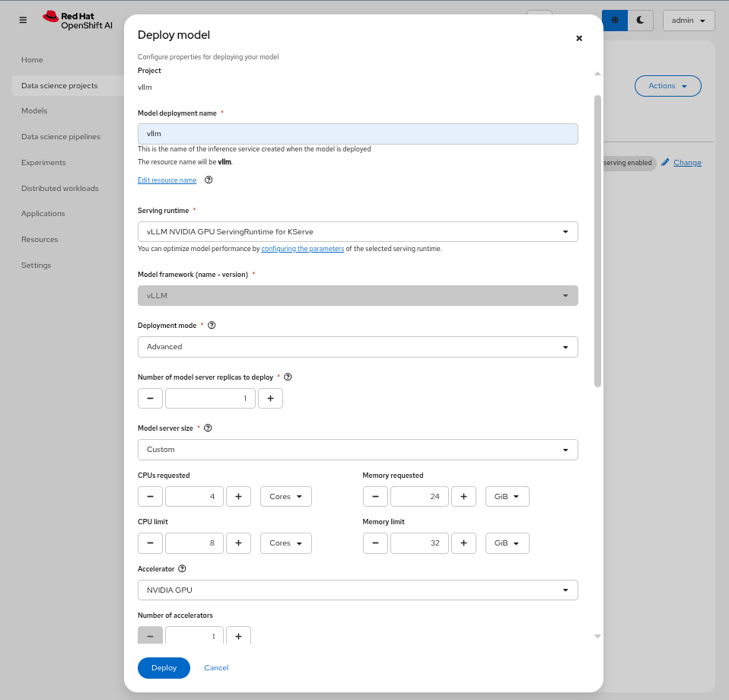Screen dimensions: 729x700
Task: Click the Deploy button
Action: 164,668
